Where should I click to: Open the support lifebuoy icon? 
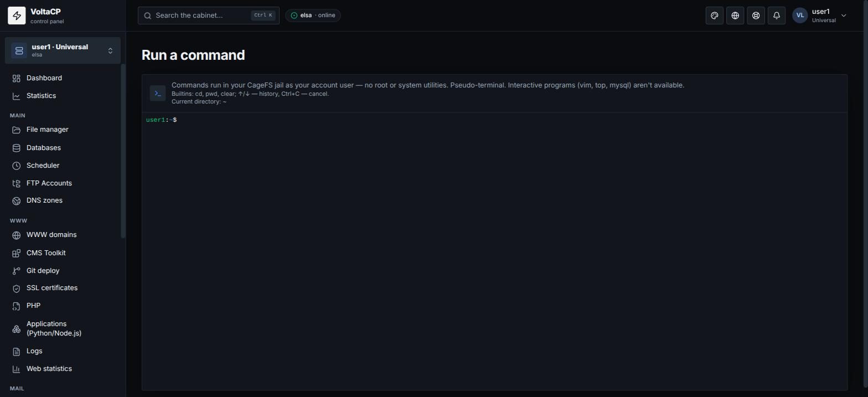pos(756,16)
